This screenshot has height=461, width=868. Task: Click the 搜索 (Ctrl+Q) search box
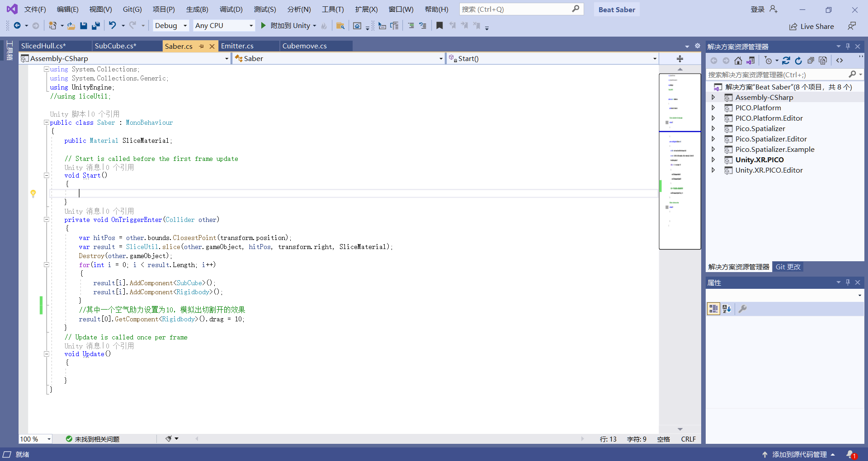coord(521,9)
